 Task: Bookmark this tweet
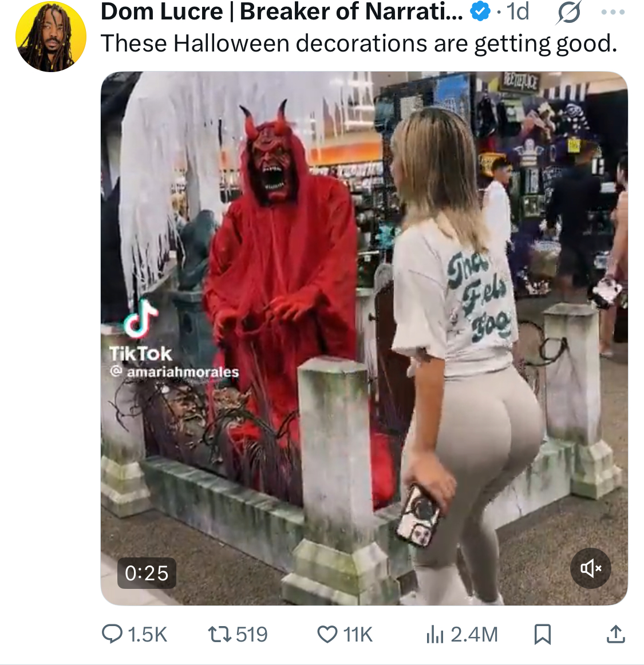pos(542,635)
